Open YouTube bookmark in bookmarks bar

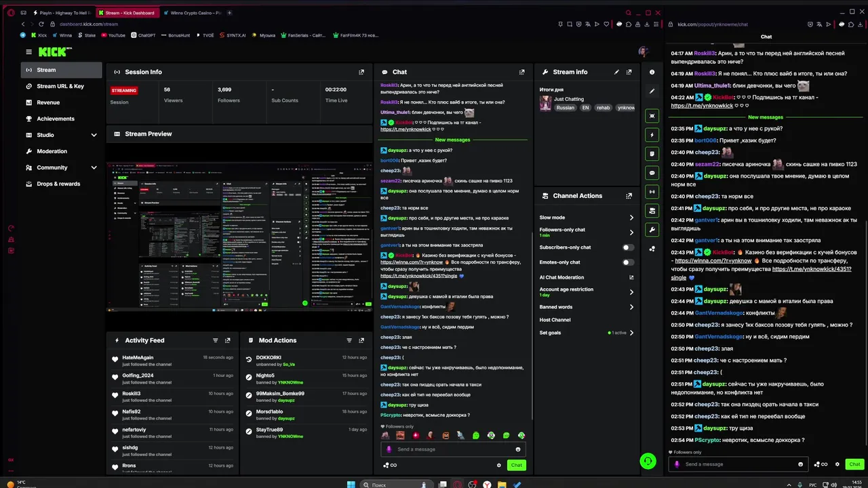point(113,35)
